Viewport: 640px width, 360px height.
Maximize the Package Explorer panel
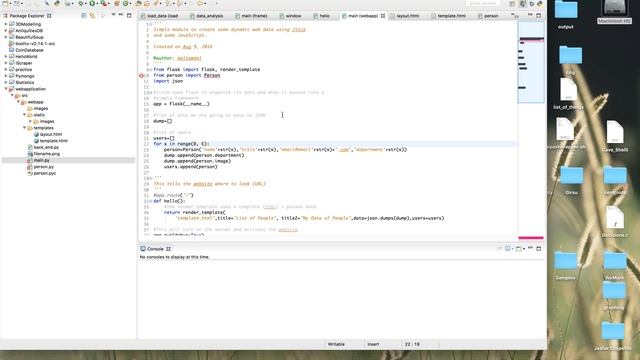129,16
